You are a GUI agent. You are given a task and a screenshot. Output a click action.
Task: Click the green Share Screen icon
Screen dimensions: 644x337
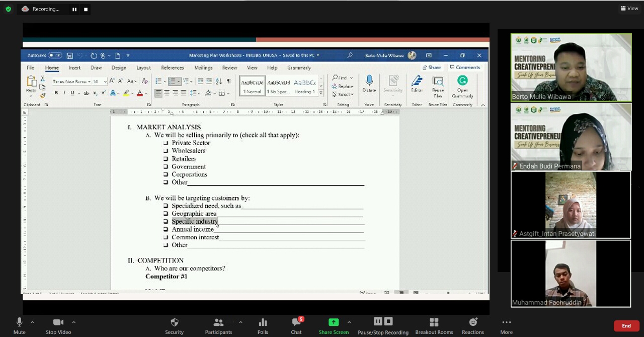pyautogui.click(x=333, y=322)
